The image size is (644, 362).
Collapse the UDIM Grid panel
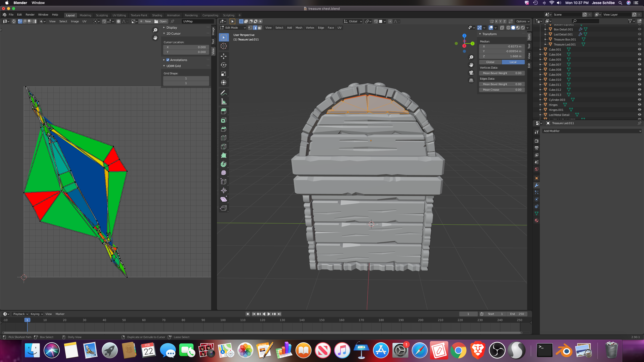click(173, 66)
